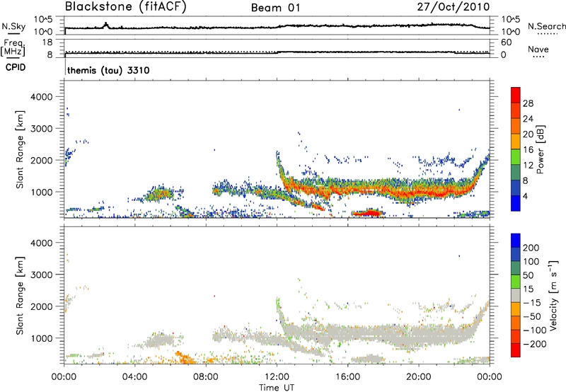Click the '24' tick on power colorbar

528,119
